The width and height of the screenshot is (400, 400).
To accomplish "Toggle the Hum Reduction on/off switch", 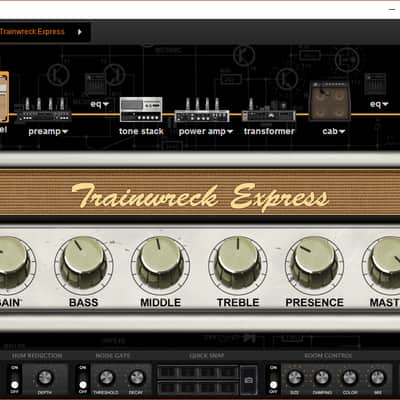I will click(15, 380).
